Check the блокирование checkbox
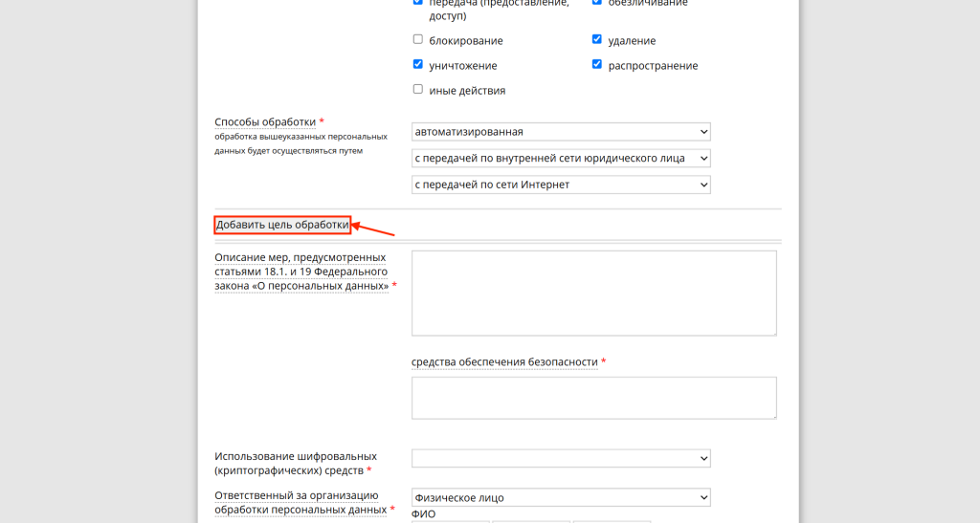 [417, 40]
